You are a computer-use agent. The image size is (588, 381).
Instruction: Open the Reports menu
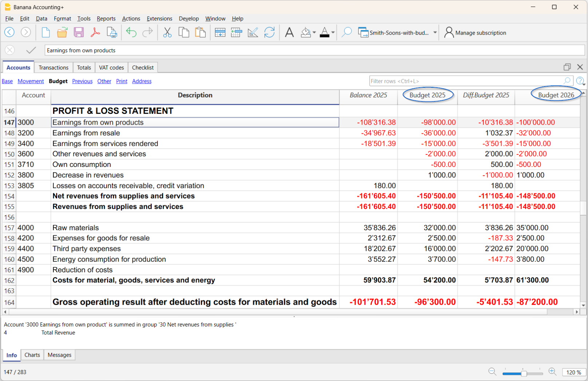point(106,19)
